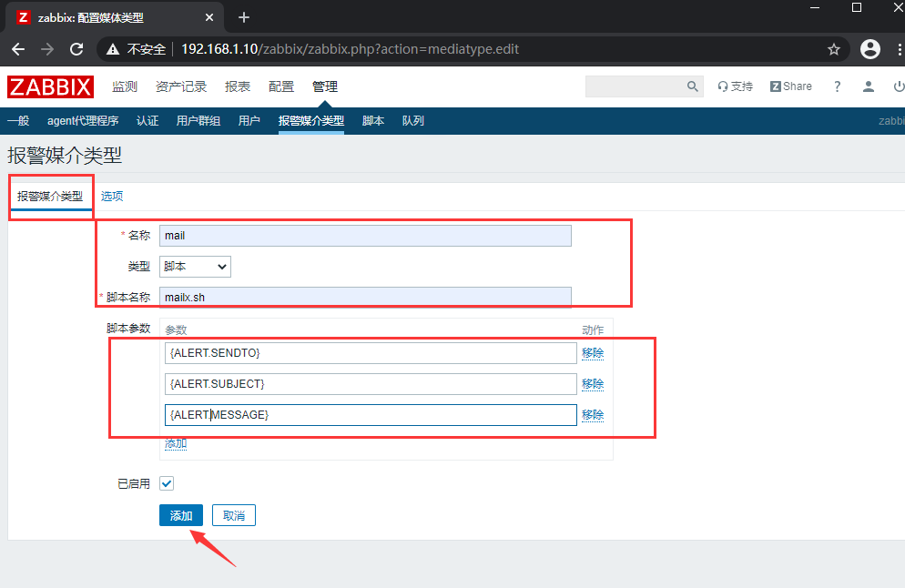Select the zabbix: 配置媒体类型 browser tab
The height and width of the screenshot is (588, 905).
pyautogui.click(x=113, y=17)
